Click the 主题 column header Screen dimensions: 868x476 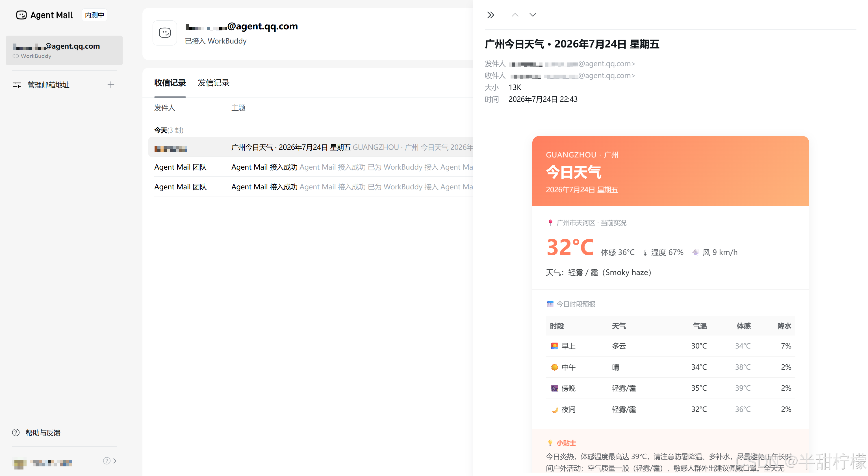point(238,108)
